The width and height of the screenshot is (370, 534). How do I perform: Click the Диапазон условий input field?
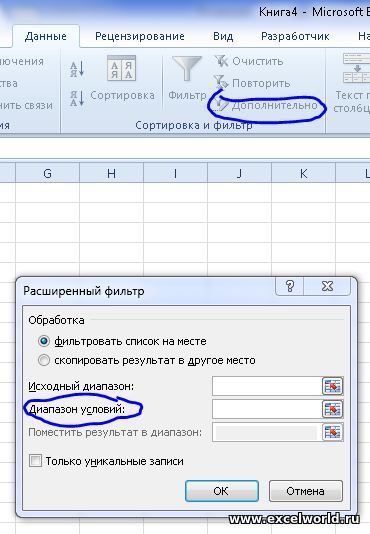pyautogui.click(x=267, y=409)
